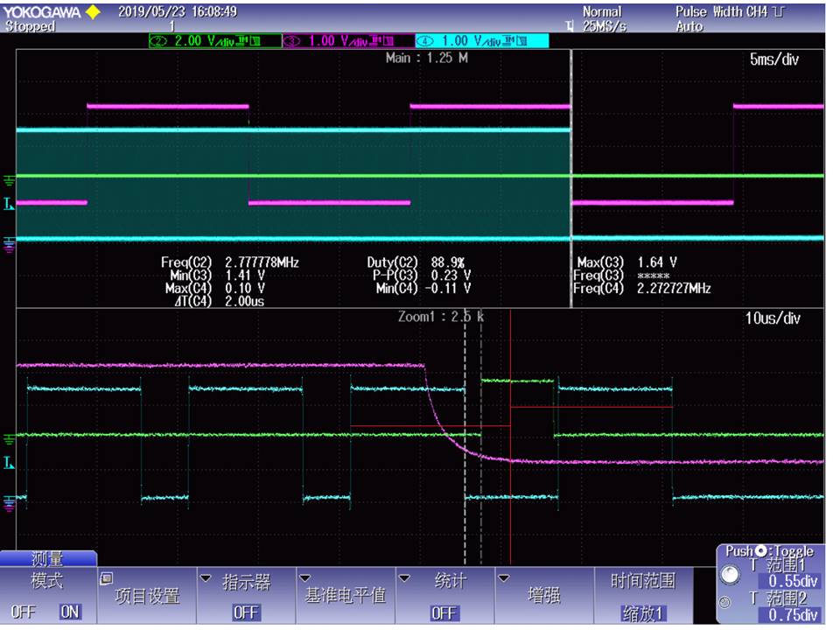The image size is (840, 630).
Task: Click the 统计 soft key label
Action: [450, 581]
